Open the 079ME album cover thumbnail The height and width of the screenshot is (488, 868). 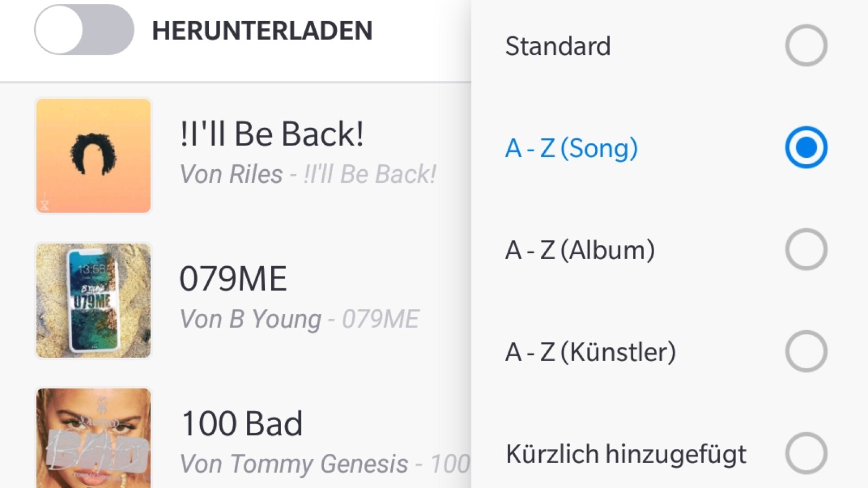pos(93,300)
